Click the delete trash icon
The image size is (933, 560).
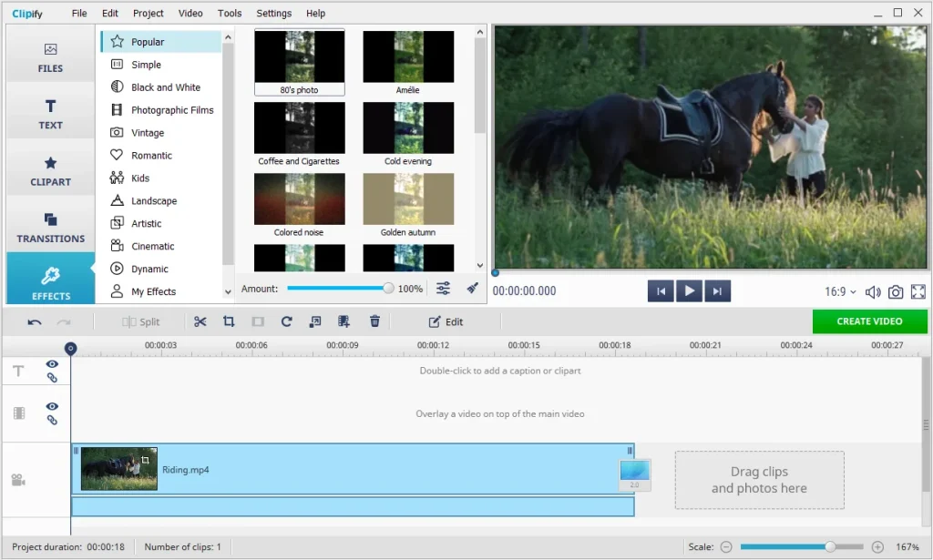(374, 321)
